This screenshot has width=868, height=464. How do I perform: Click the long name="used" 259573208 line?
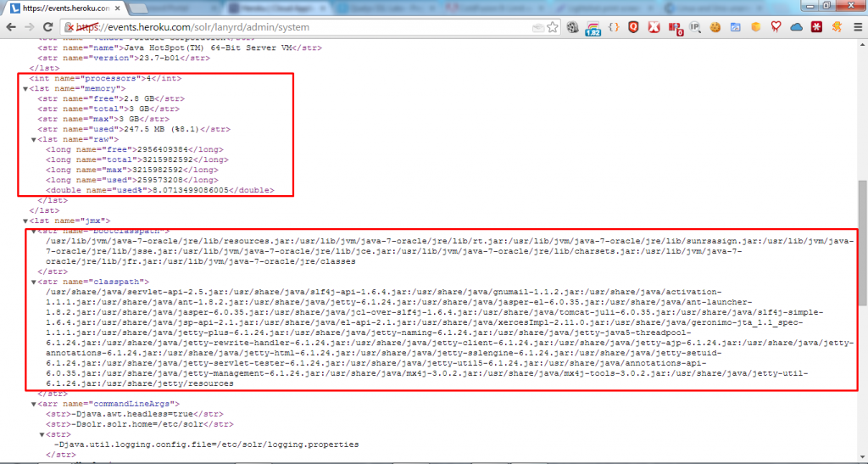pos(132,180)
